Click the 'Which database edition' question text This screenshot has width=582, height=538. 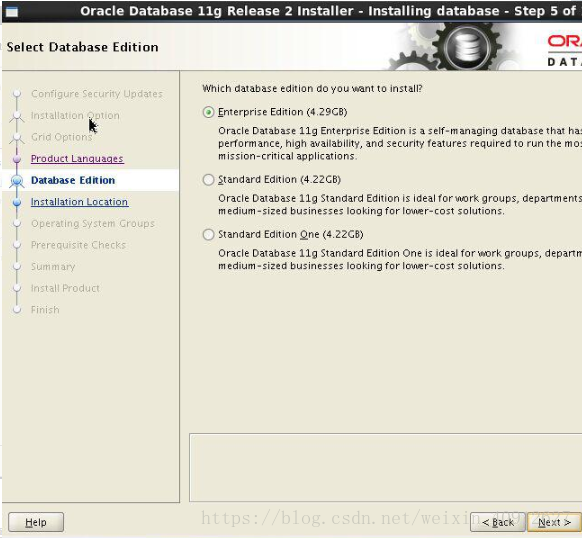point(312,89)
